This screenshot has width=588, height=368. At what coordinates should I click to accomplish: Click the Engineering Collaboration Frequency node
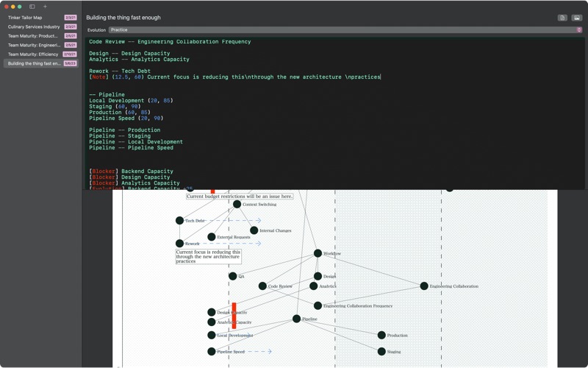[x=318, y=305]
